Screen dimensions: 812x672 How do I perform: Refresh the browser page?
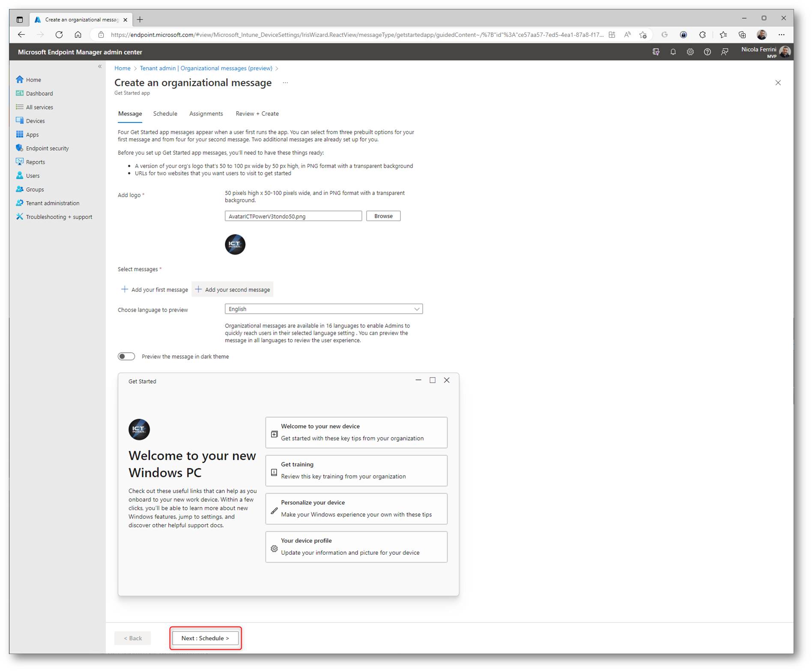tap(59, 35)
